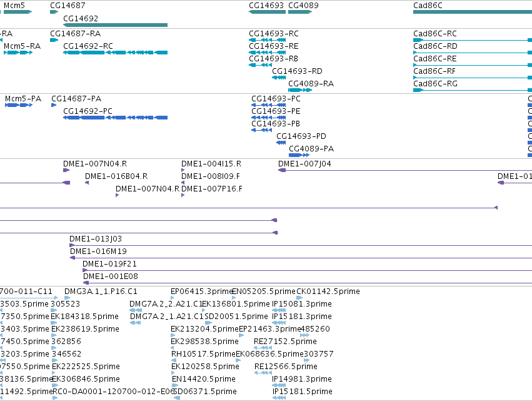
Task: Click the DMG3A.1_1.P16.C1 EST label
Action: pos(101,292)
